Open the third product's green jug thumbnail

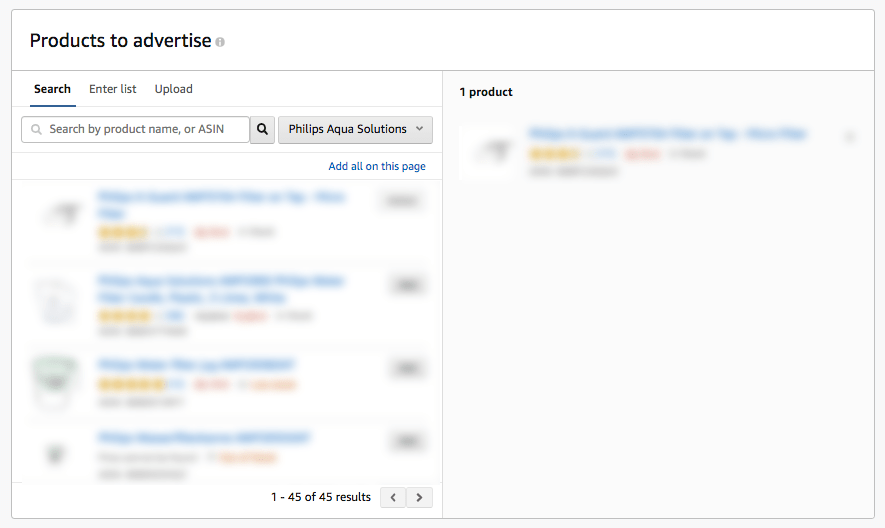point(55,382)
